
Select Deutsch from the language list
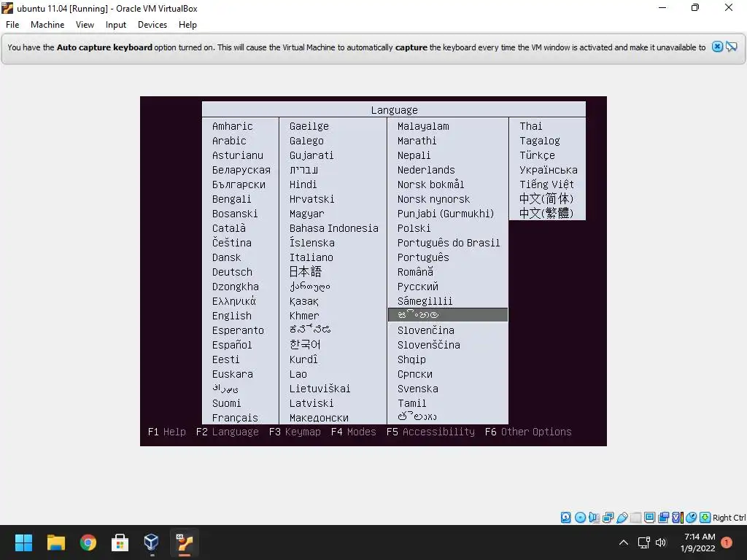pyautogui.click(x=232, y=272)
